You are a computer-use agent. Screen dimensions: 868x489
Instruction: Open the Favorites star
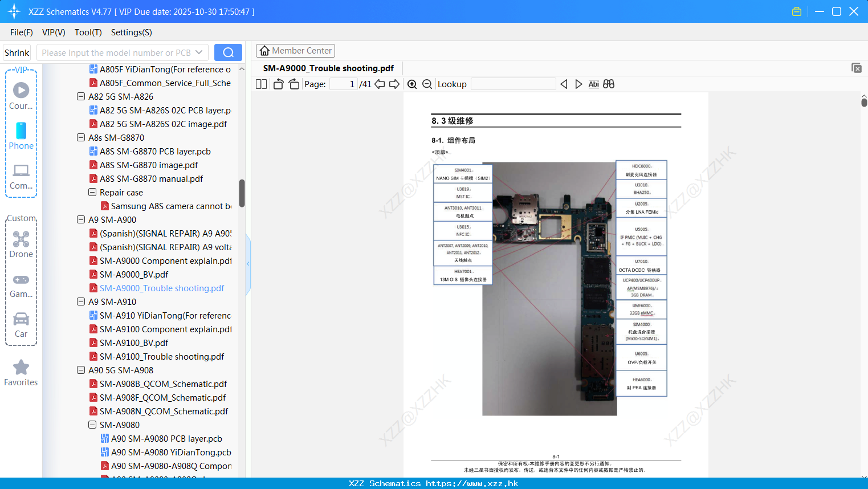(x=21, y=373)
